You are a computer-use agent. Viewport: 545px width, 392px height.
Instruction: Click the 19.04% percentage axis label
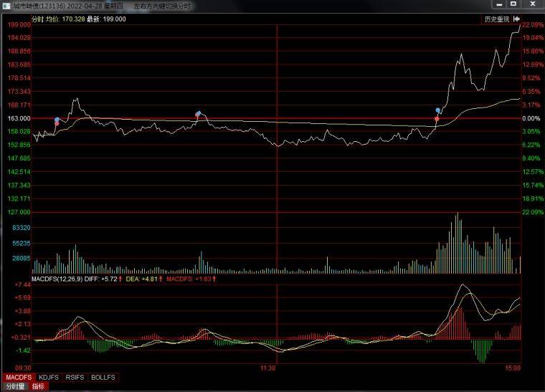[x=533, y=37]
